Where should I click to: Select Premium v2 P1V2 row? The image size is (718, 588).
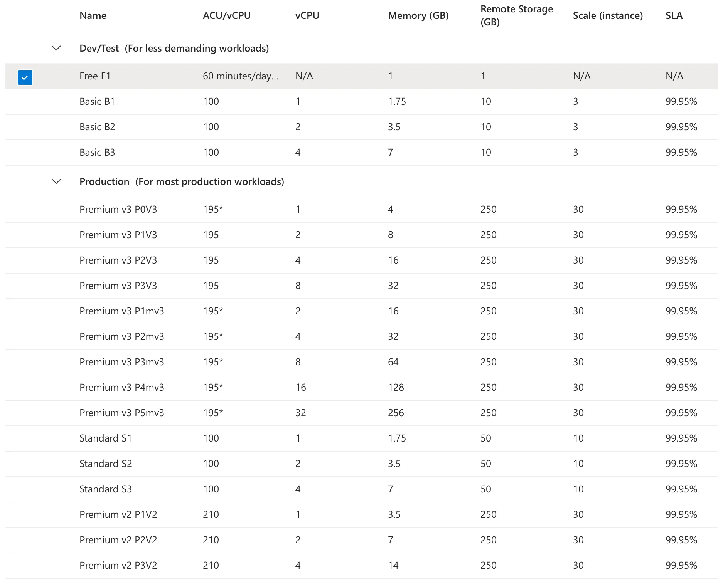(x=118, y=515)
